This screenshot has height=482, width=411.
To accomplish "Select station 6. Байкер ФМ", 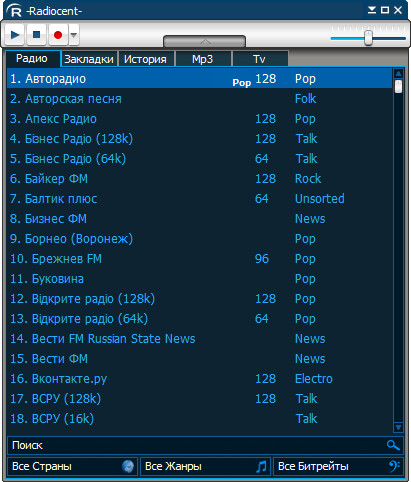I will [199, 179].
